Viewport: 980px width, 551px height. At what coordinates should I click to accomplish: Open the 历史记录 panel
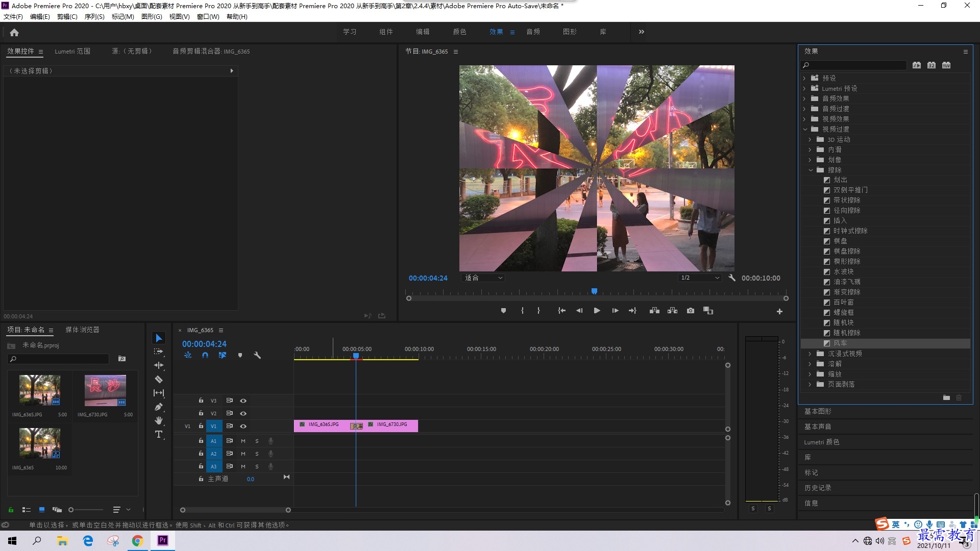tap(818, 488)
